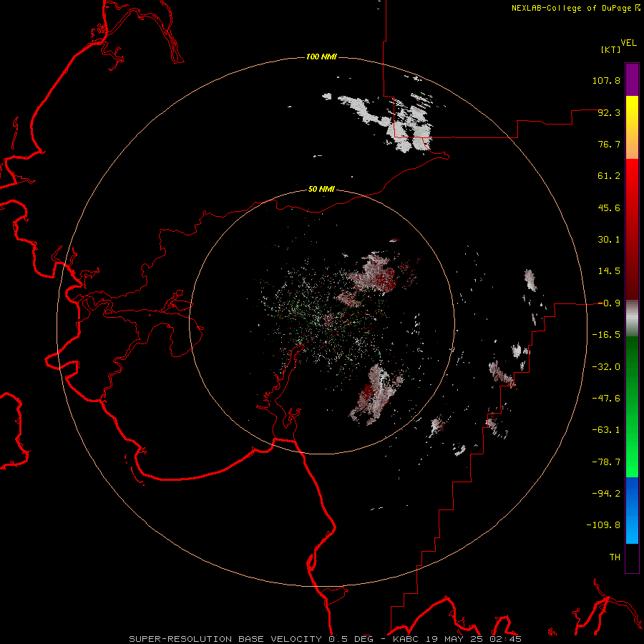Select the -32.0 velocity scale value
This screenshot has width=644, height=644.
[x=606, y=367]
